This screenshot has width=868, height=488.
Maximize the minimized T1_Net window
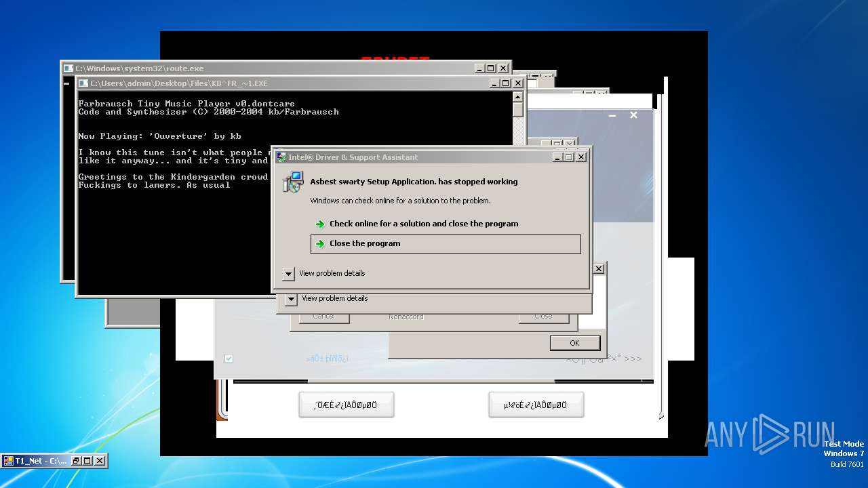[87, 461]
